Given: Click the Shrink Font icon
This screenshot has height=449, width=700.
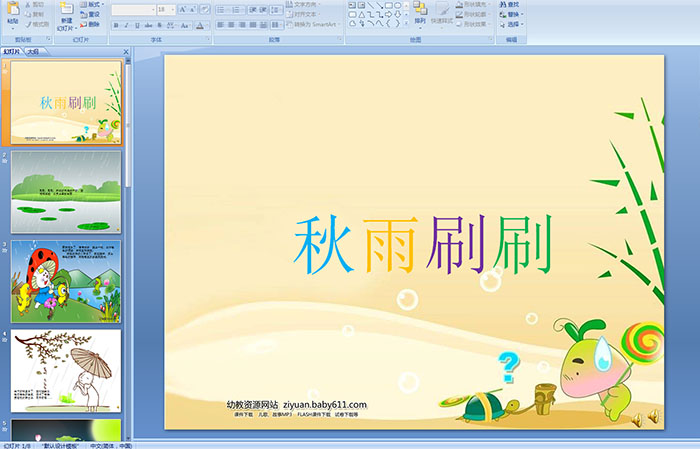Looking at the screenshot, I should pyautogui.click(x=192, y=9).
